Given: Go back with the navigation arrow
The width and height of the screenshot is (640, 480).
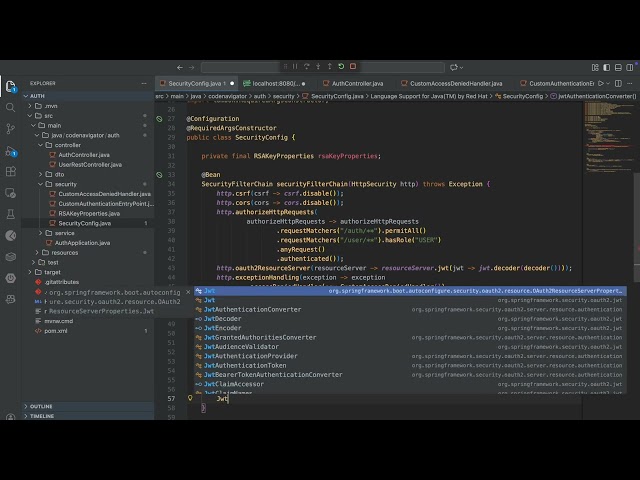Looking at the screenshot, I should pyautogui.click(x=180, y=67).
